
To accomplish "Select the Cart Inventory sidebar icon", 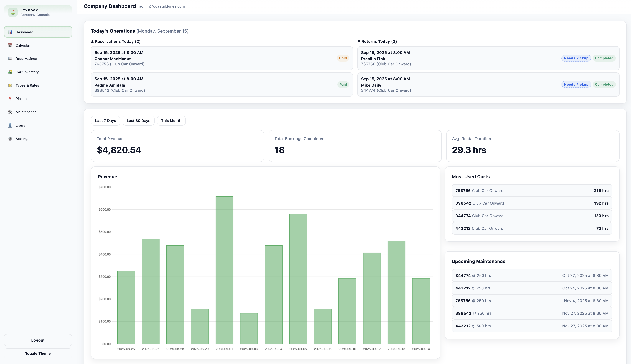I will pyautogui.click(x=10, y=72).
